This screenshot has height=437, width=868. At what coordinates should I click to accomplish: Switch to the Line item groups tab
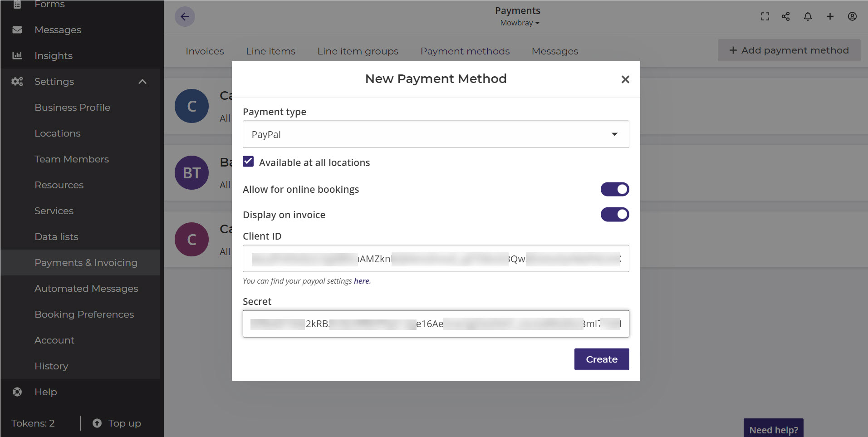[358, 51]
